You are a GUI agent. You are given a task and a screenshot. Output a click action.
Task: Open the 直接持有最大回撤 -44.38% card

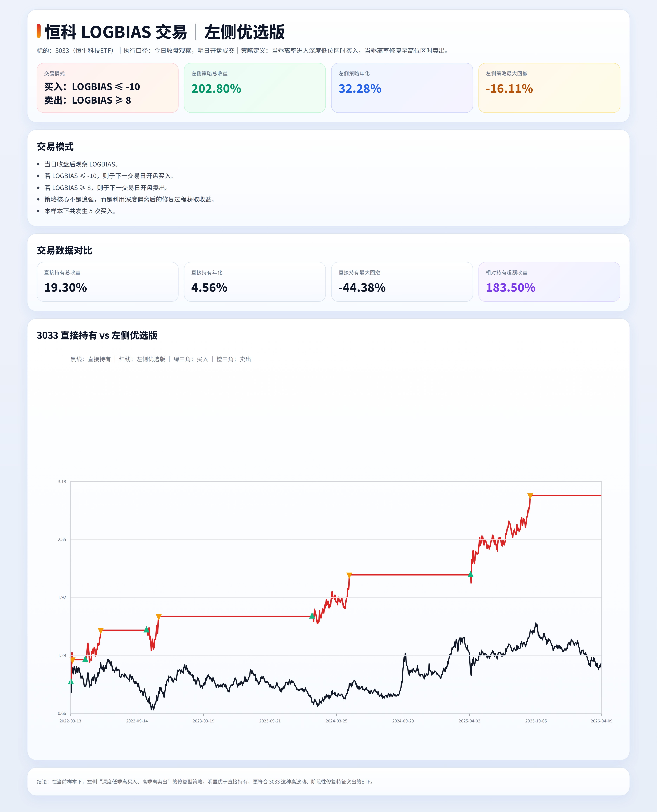[402, 282]
